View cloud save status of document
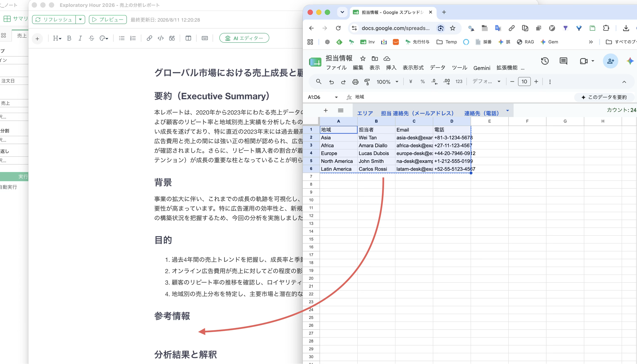 tap(387, 58)
